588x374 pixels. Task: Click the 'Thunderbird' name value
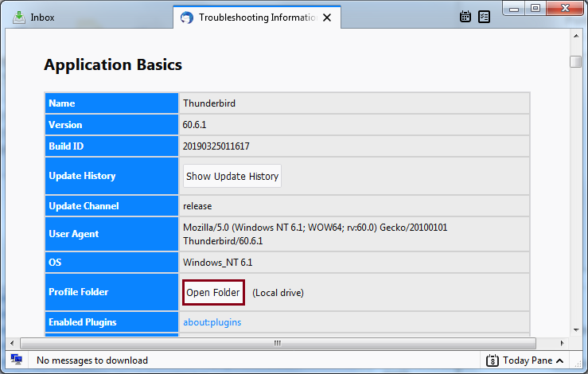209,103
